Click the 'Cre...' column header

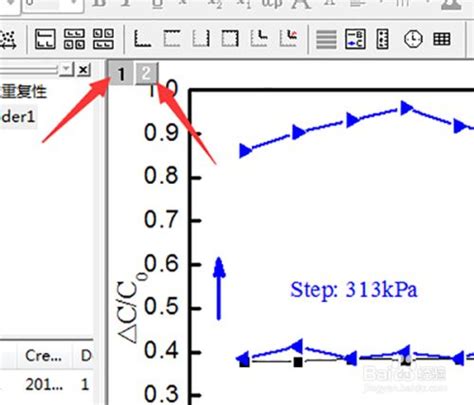[x=43, y=356]
